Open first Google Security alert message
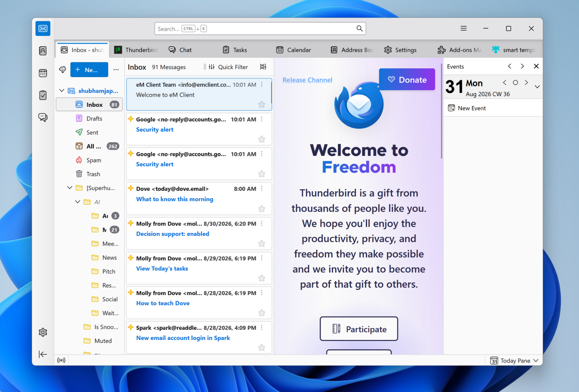Screen dimensions: 579x392 click(x=199, y=129)
